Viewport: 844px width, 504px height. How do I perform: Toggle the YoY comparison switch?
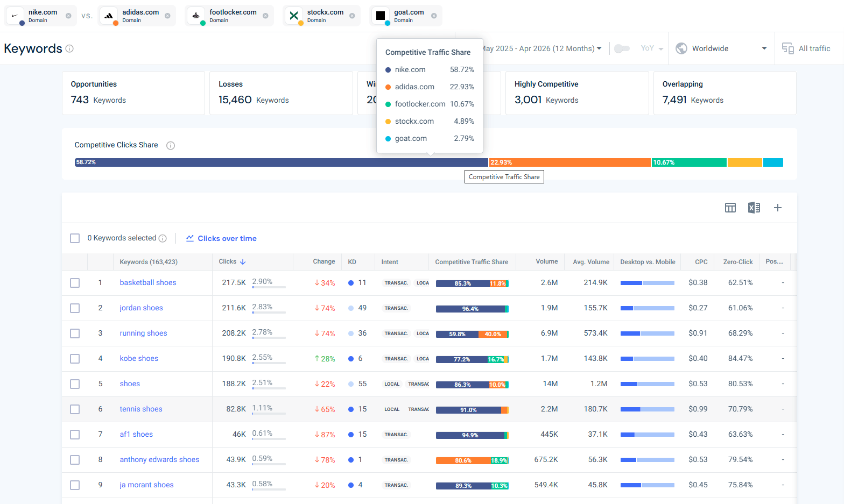pyautogui.click(x=622, y=48)
